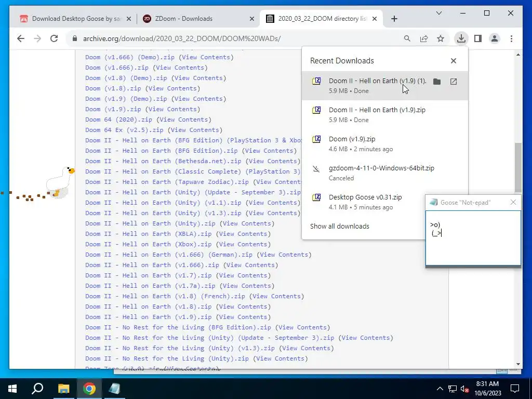
Task: Share this page via the share icon
Action: click(x=424, y=38)
